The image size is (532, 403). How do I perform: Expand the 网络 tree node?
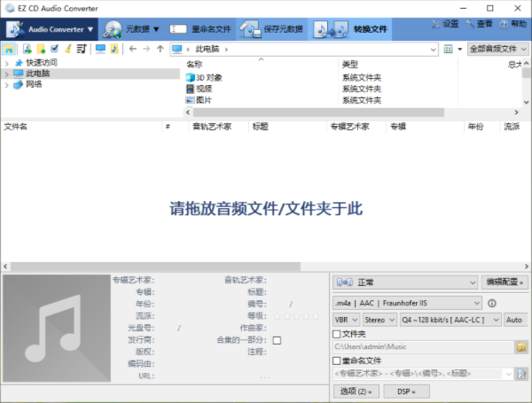tap(7, 85)
